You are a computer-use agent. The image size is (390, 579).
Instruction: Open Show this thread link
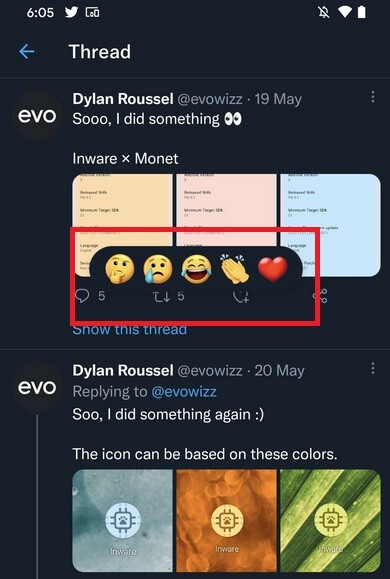tap(130, 329)
